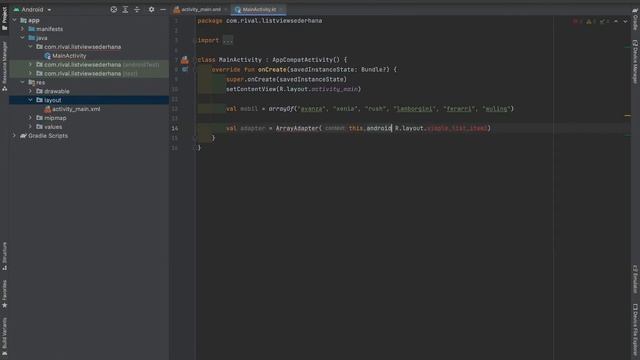This screenshot has width=640, height=360.
Task: Click the Collapse All icon in Project panel
Action: (137, 9)
